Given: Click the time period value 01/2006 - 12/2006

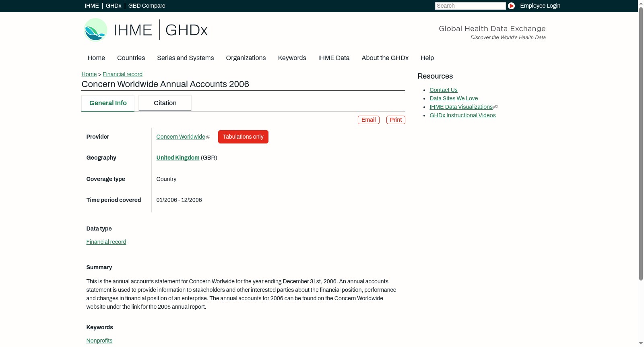Looking at the screenshot, I should (x=179, y=200).
